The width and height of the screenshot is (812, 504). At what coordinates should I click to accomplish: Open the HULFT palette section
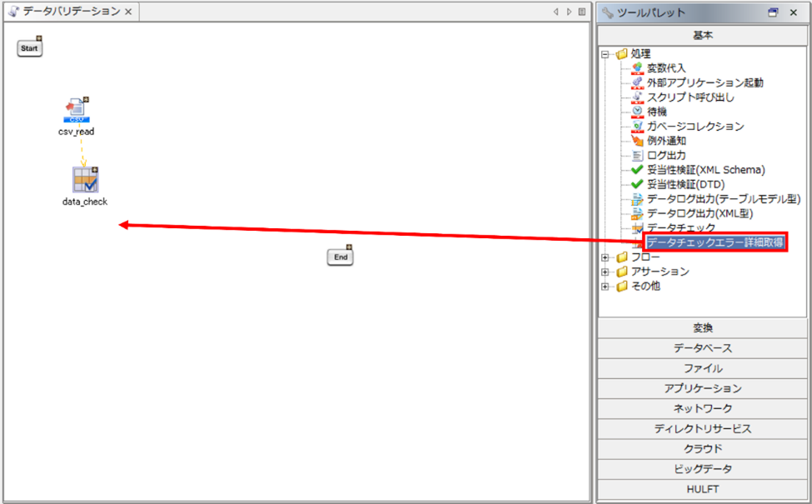point(702,489)
